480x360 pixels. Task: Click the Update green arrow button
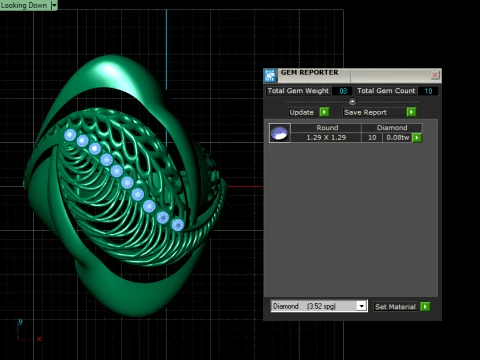(x=324, y=112)
